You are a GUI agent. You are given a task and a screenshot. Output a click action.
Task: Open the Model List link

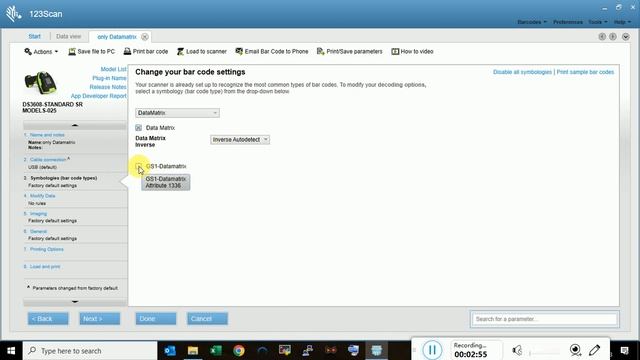coord(113,69)
